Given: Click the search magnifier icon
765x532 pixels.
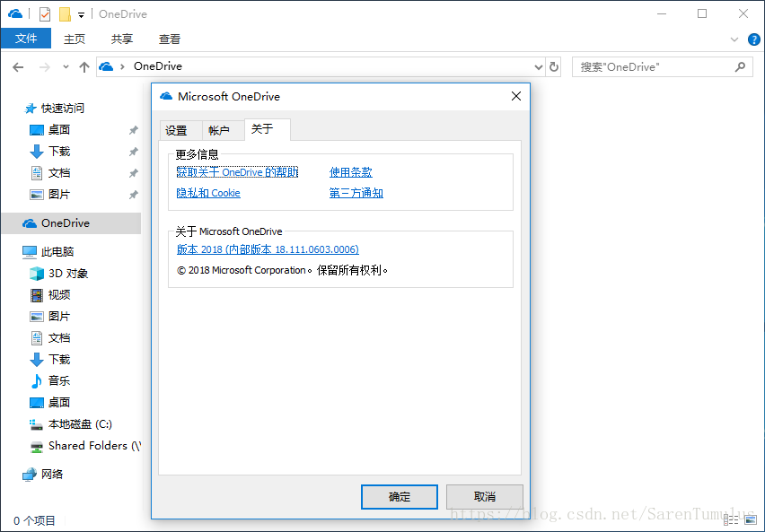Looking at the screenshot, I should [740, 66].
